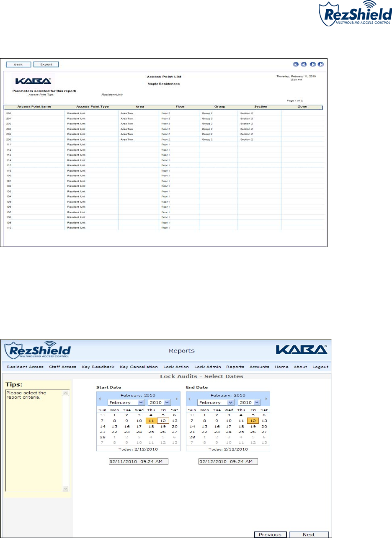
Task: Open the Lock Admin menu
Action: 207,367
